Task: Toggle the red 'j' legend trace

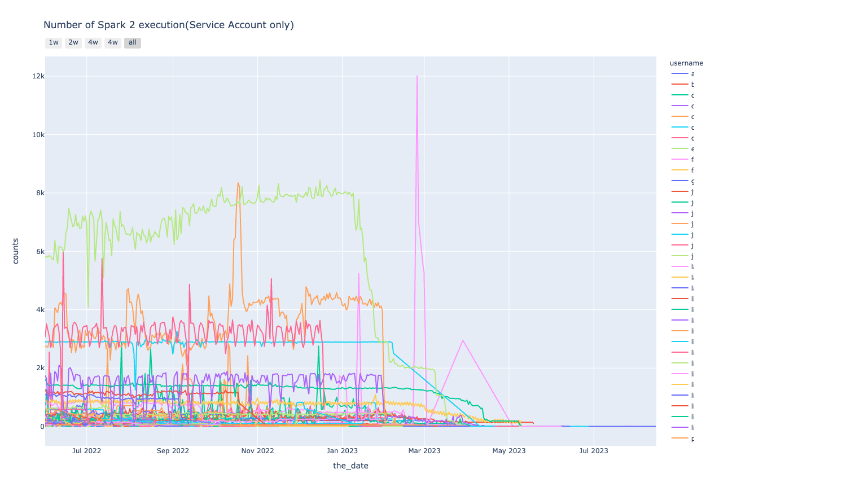Action: point(683,192)
